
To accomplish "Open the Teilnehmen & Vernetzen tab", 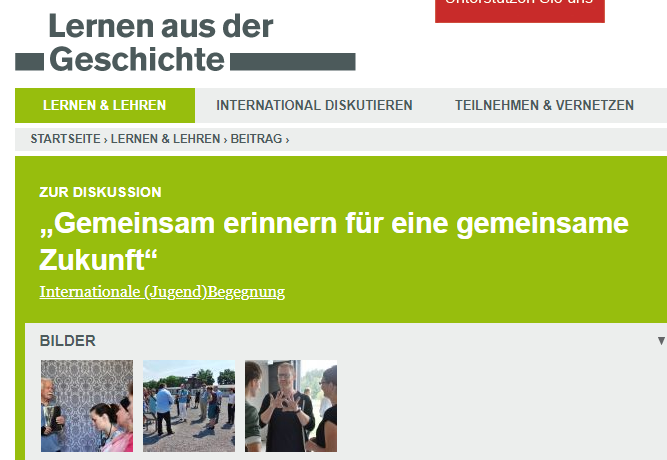I will coord(544,105).
